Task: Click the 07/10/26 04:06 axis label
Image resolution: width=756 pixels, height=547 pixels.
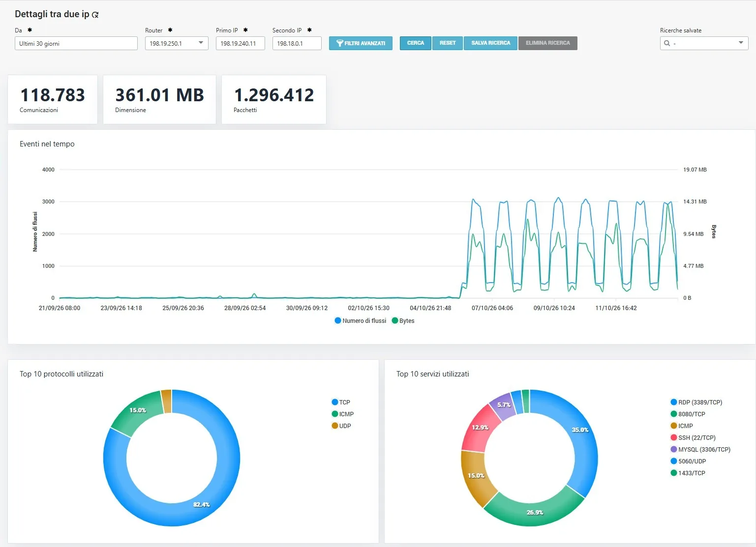Action: tap(492, 308)
